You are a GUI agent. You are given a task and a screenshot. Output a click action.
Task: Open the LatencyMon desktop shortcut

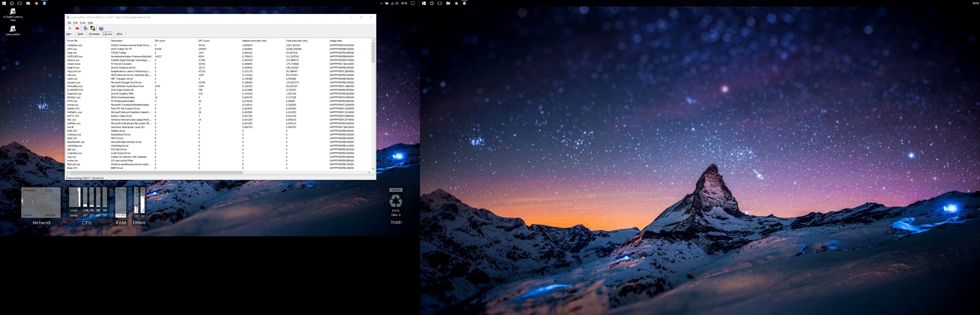[x=13, y=31]
